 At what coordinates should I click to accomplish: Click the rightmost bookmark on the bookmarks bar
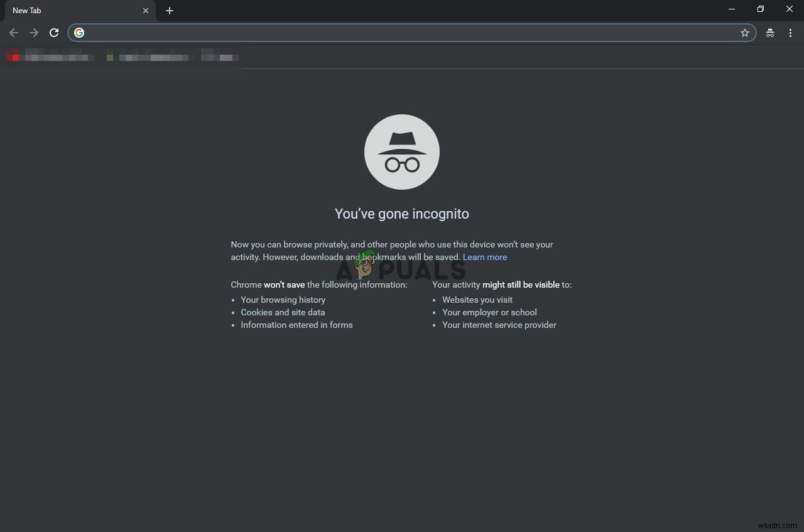coord(219,56)
